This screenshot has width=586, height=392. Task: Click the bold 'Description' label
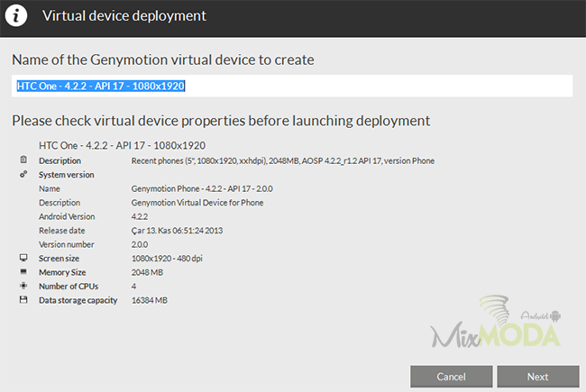click(x=60, y=160)
